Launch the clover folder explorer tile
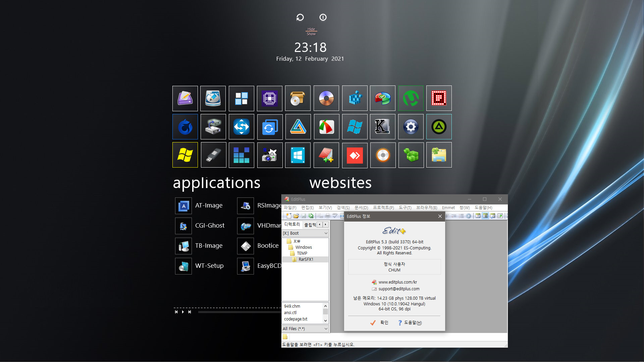644x362 pixels. 439,155
